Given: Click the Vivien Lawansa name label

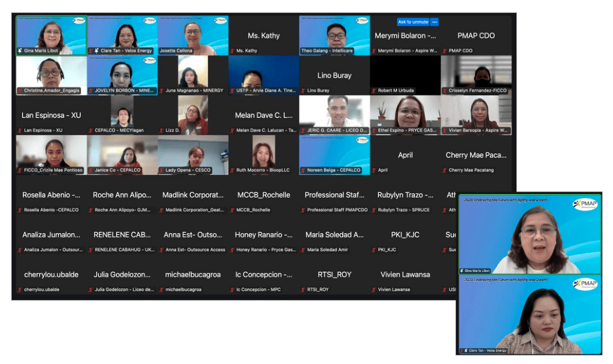Looking at the screenshot, I should [395, 290].
